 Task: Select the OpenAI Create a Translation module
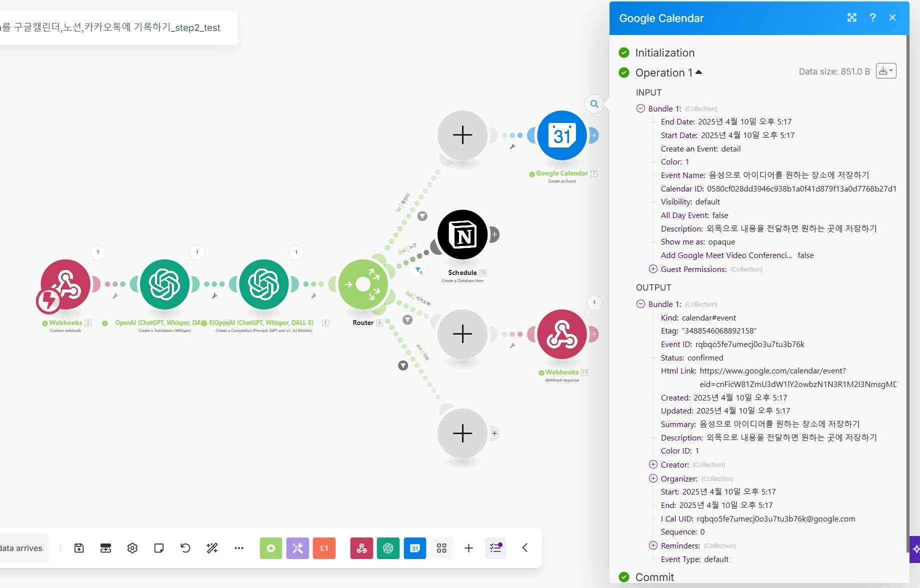(164, 284)
